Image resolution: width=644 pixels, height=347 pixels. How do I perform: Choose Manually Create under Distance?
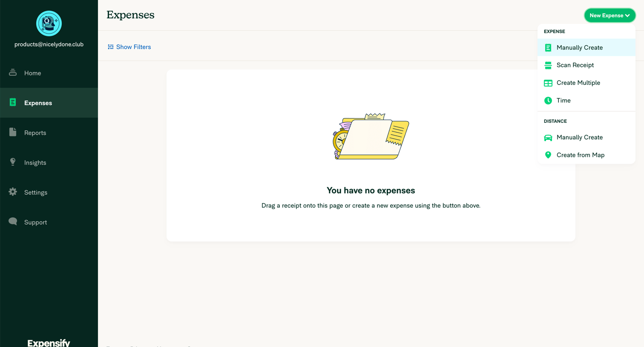point(586,137)
